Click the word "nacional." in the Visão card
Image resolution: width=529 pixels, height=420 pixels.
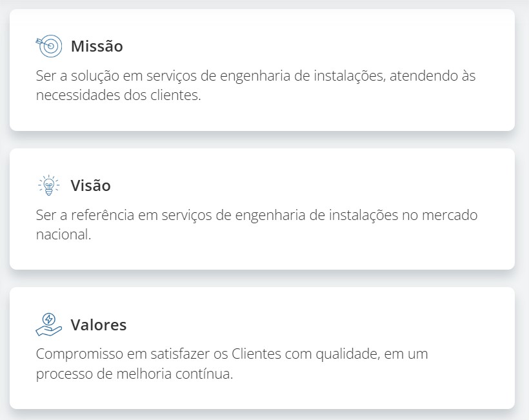coord(64,234)
